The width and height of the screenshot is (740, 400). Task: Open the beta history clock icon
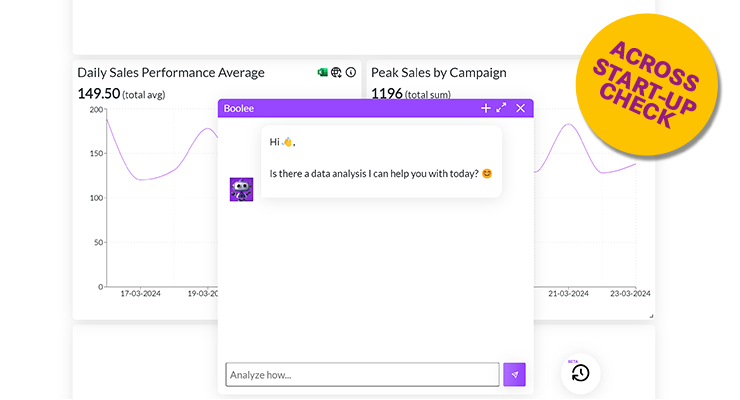point(580,373)
